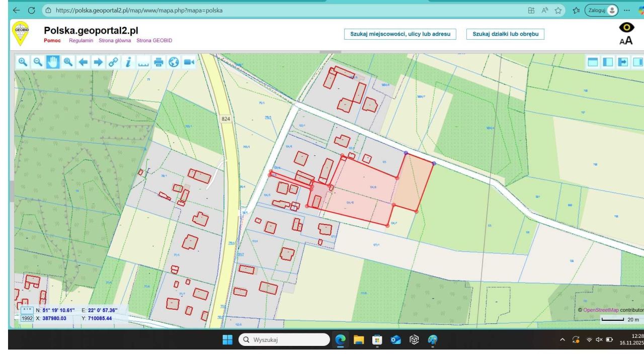Click the globe icon in map toolbar
The height and width of the screenshot is (362, 644).
pyautogui.click(x=174, y=62)
